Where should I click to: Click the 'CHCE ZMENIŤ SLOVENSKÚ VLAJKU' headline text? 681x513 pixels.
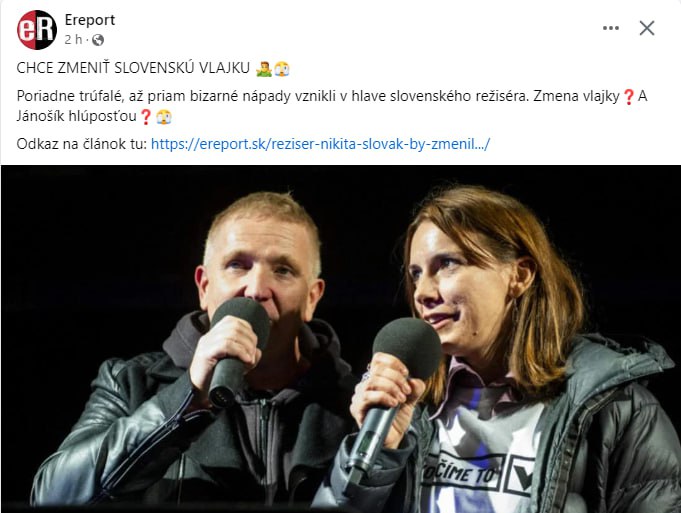[x=133, y=68]
